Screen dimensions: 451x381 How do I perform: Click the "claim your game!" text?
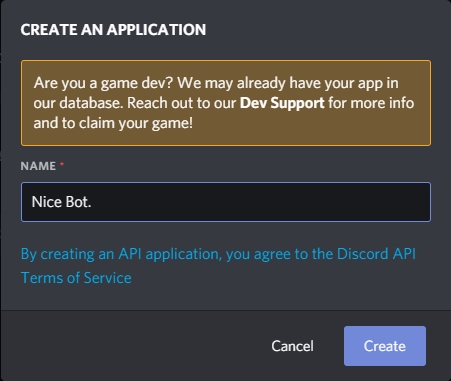point(136,123)
